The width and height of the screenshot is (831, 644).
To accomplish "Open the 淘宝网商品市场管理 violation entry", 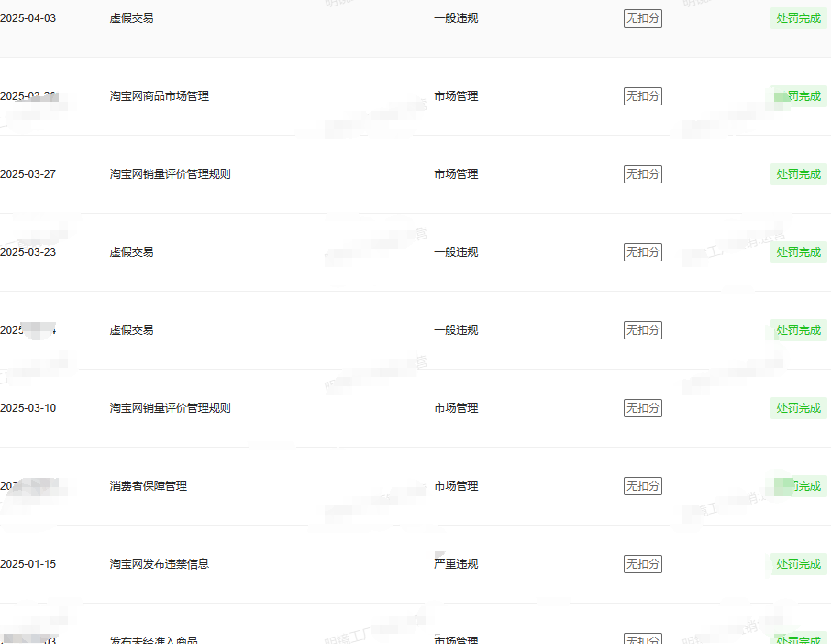I will click(x=159, y=96).
